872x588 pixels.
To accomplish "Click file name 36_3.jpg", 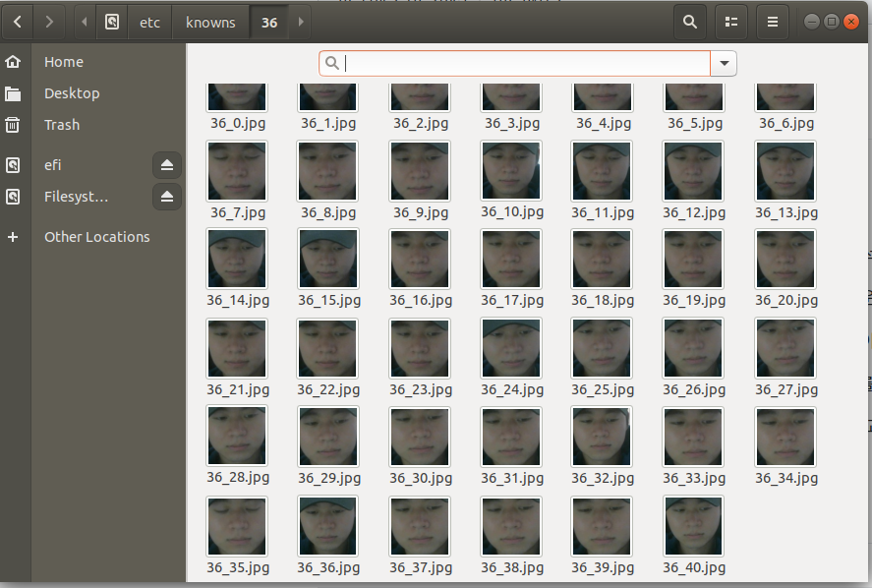I will coord(511,123).
